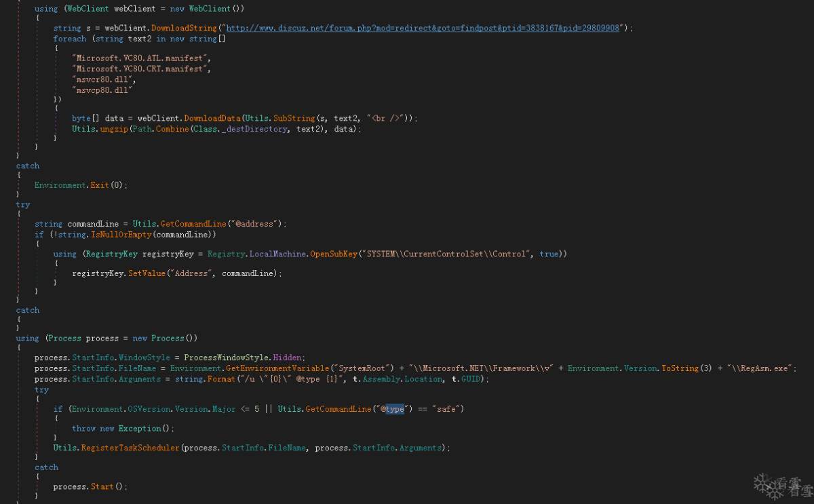The height and width of the screenshot is (504, 814).
Task: Click Location in t.Assembly.Location
Action: tap(423, 379)
